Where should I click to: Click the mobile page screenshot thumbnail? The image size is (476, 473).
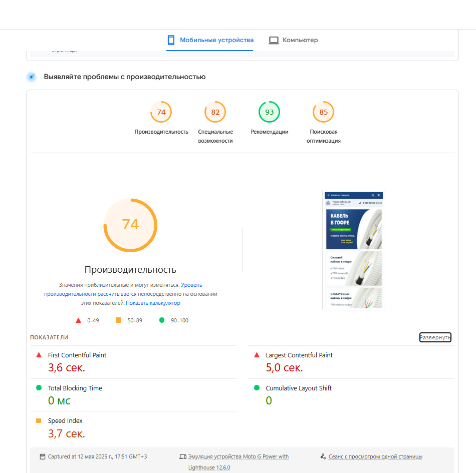[354, 249]
